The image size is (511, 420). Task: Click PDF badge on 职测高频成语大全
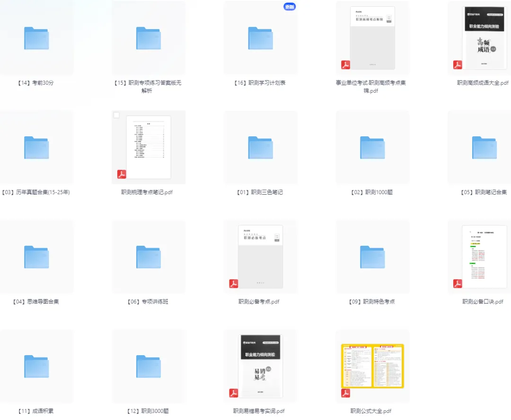click(458, 65)
